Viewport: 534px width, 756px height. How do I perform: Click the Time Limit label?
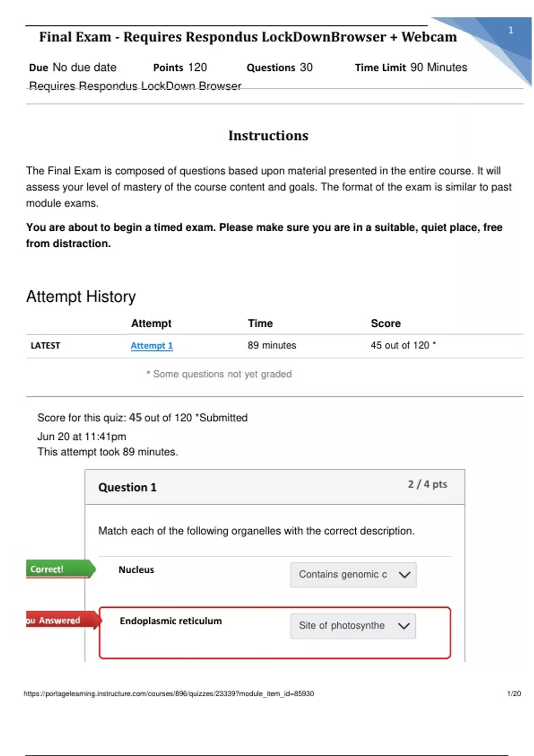380,68
